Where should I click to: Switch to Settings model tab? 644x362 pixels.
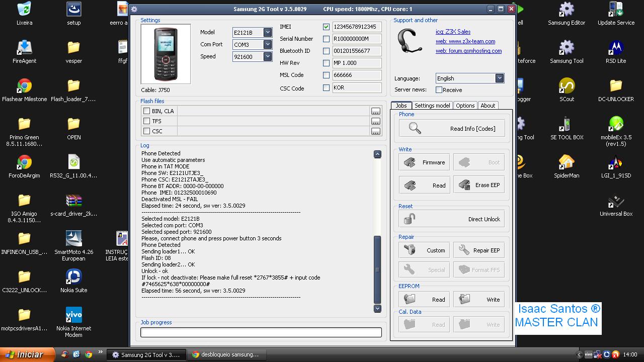432,106
